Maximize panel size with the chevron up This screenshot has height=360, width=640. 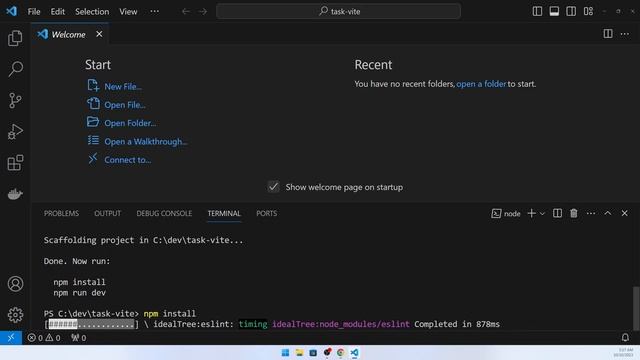[x=608, y=213]
